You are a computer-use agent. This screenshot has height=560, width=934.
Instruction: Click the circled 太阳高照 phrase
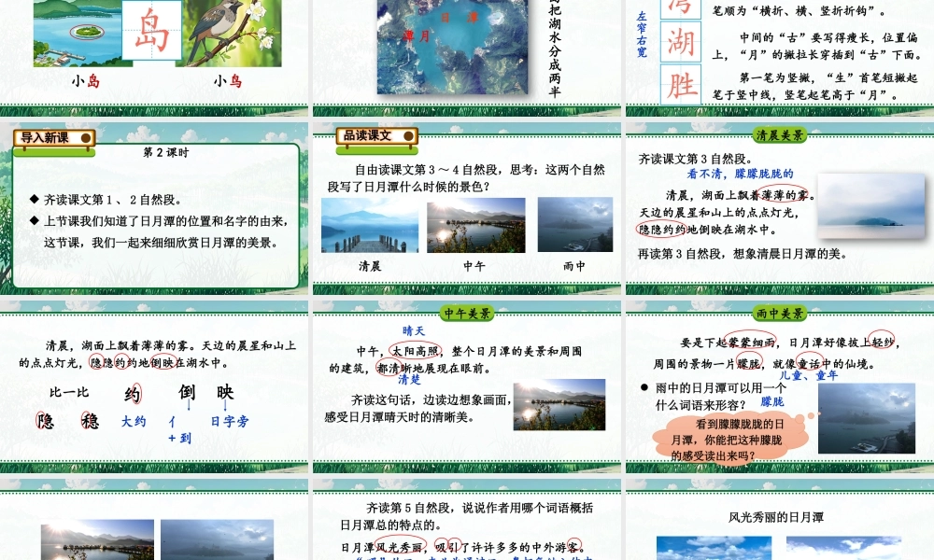click(416, 351)
